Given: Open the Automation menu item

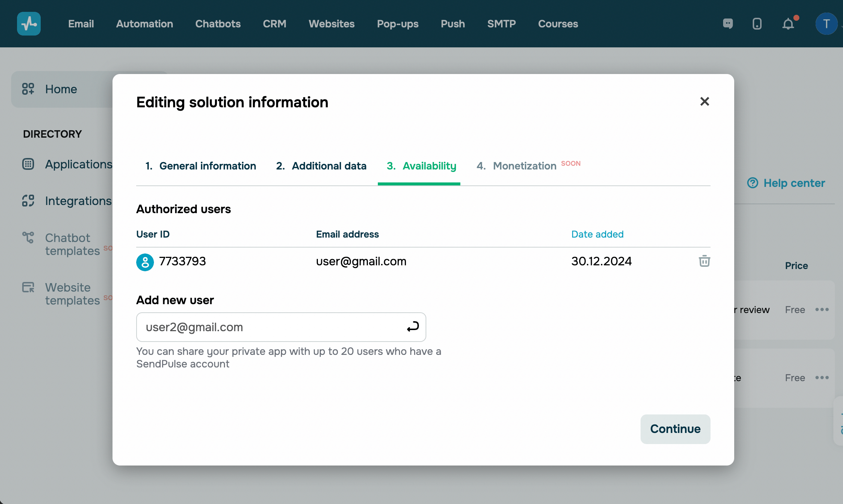Looking at the screenshot, I should click(144, 24).
